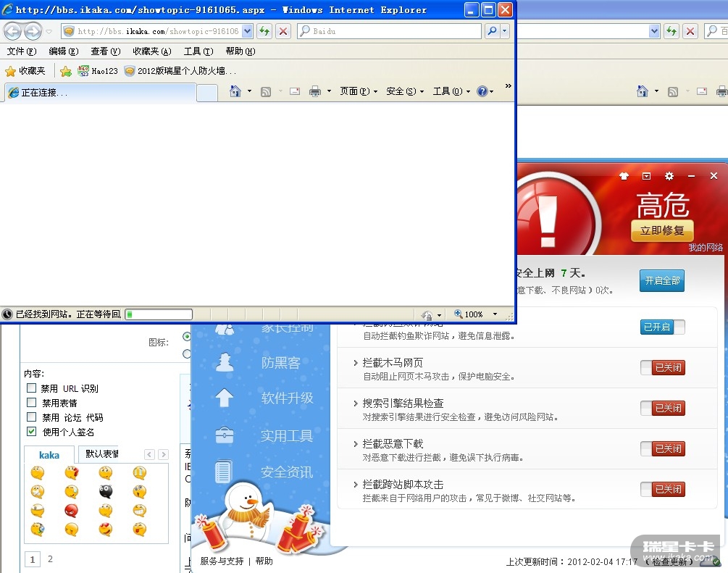Click the Print icon in front IE toolbar
728x573 pixels.
pos(315,91)
